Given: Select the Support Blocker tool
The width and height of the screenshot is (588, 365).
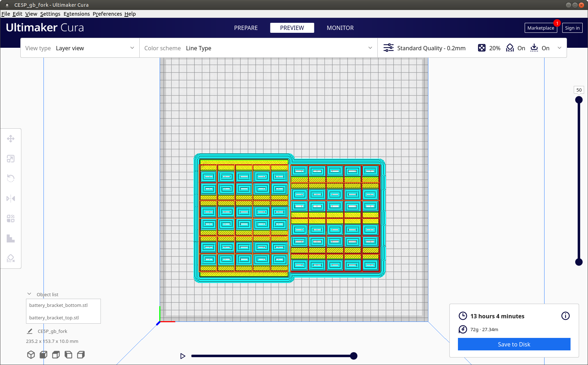Looking at the screenshot, I should coord(11,258).
